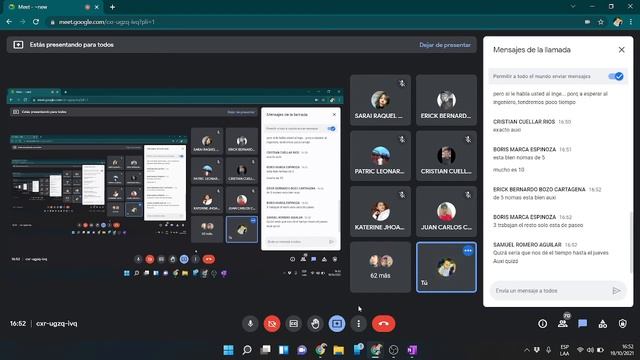Open OneNote from the taskbar
The image size is (640, 360).
click(x=412, y=350)
